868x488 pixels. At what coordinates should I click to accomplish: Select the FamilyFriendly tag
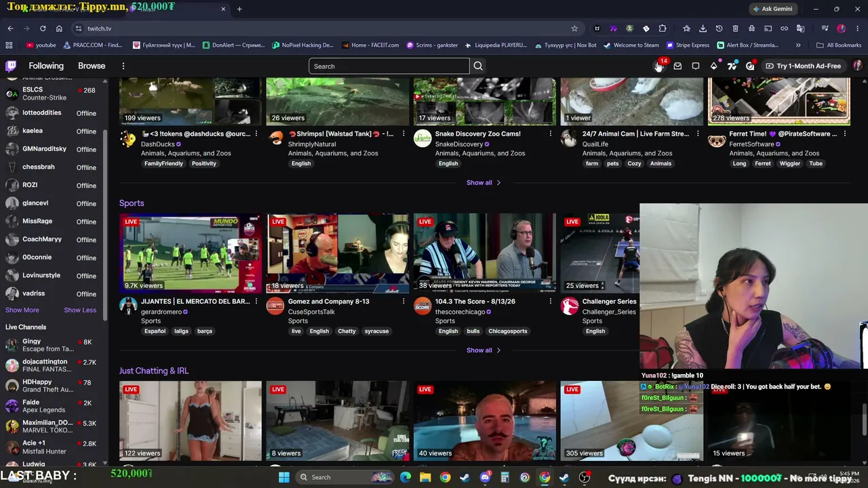click(x=163, y=164)
